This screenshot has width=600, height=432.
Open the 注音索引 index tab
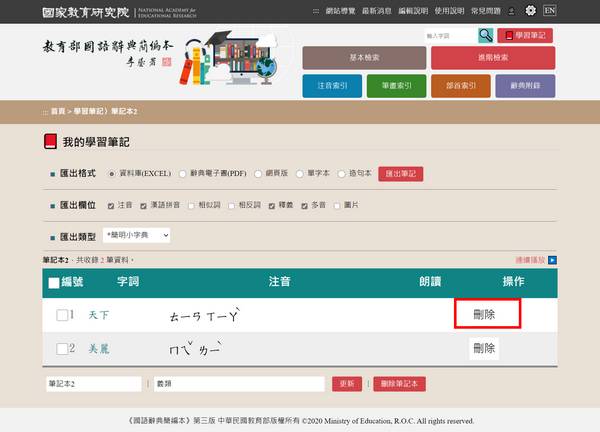331,86
